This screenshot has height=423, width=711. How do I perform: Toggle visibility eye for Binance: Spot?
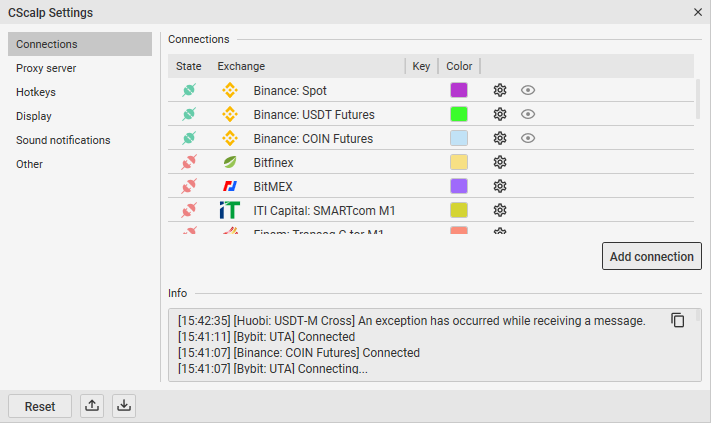pyautogui.click(x=528, y=90)
